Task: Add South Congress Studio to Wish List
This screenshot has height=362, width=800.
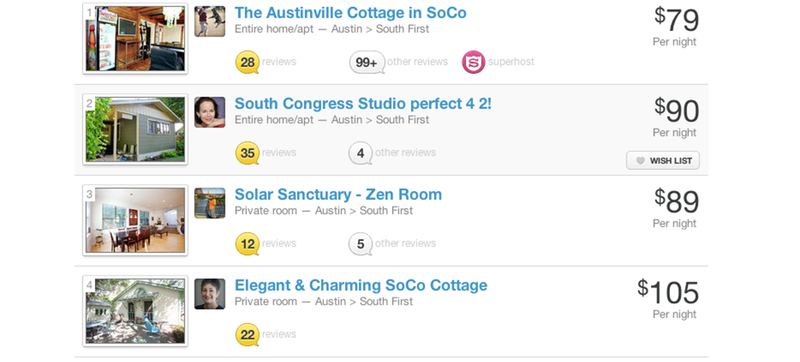Action: coord(663,161)
